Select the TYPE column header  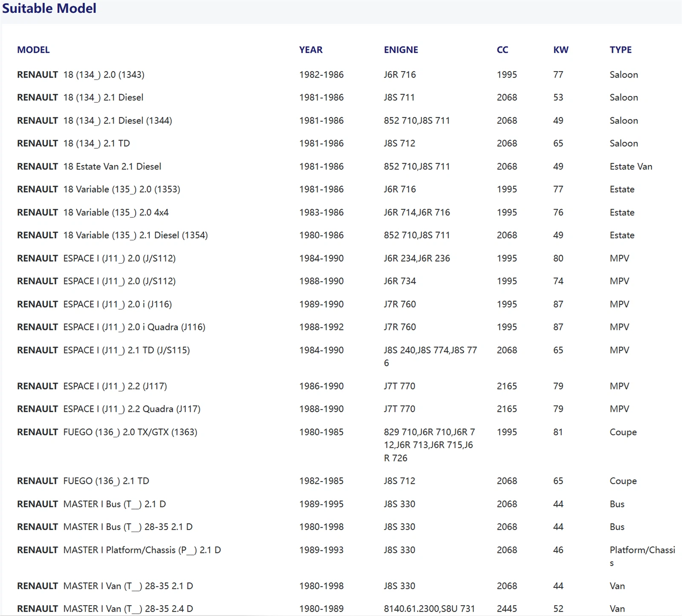pyautogui.click(x=621, y=50)
